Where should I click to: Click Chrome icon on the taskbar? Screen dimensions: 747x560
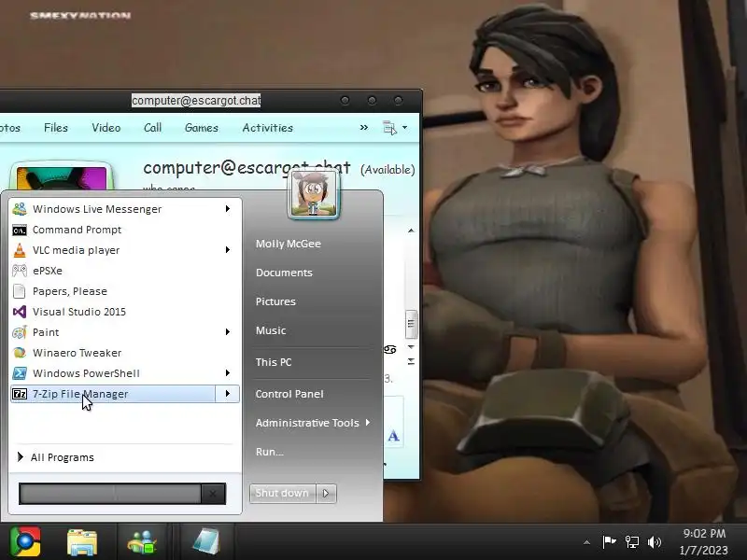point(25,541)
